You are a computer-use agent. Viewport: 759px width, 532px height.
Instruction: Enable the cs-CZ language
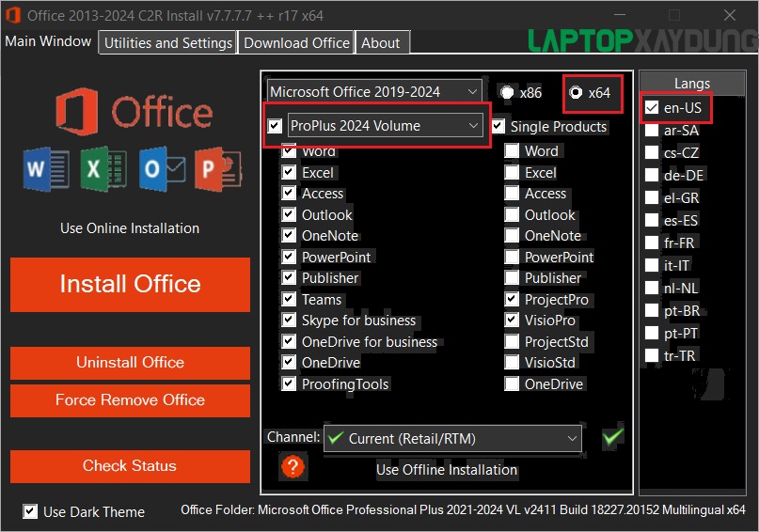[x=652, y=153]
